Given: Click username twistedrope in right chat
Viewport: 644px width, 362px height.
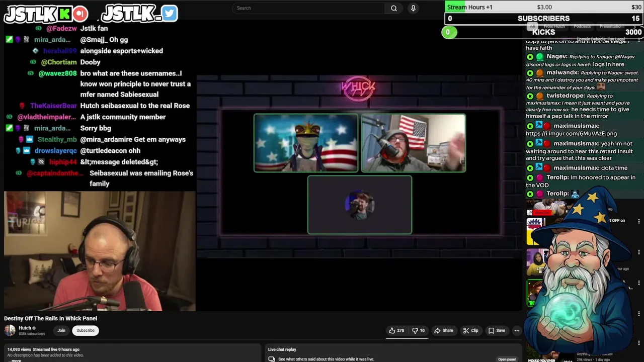Looking at the screenshot, I should 566,96.
